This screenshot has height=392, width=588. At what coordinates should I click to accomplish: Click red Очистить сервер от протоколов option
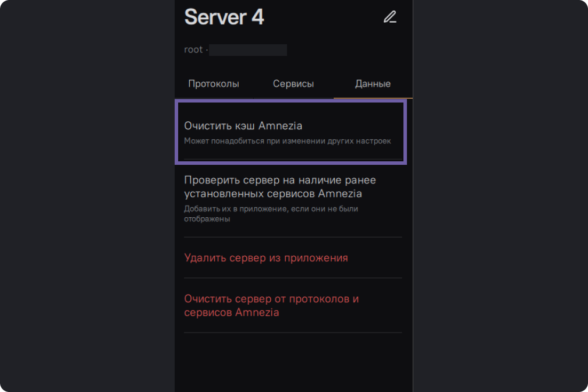271,306
